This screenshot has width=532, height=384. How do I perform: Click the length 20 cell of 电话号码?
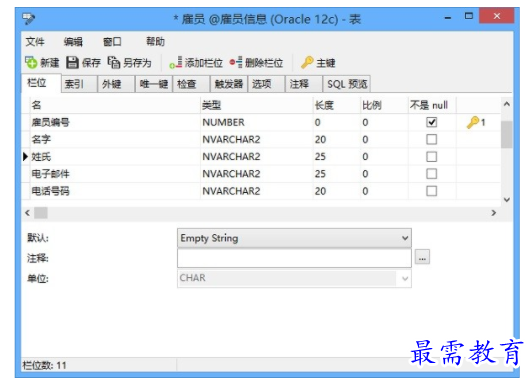coord(337,191)
